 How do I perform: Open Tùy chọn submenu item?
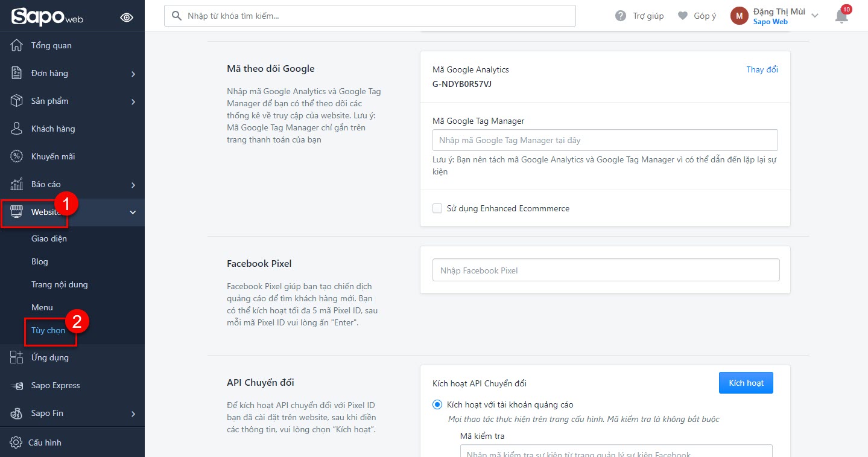pyautogui.click(x=48, y=330)
